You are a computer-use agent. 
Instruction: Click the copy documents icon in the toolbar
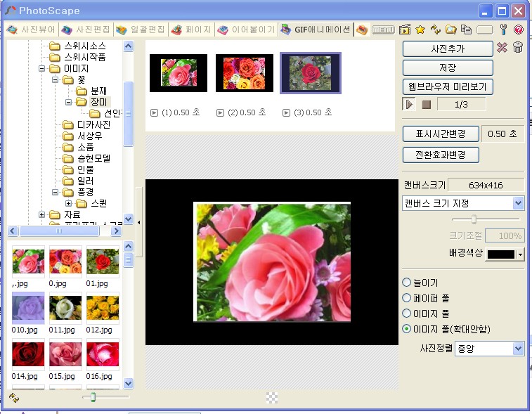pyautogui.click(x=466, y=30)
